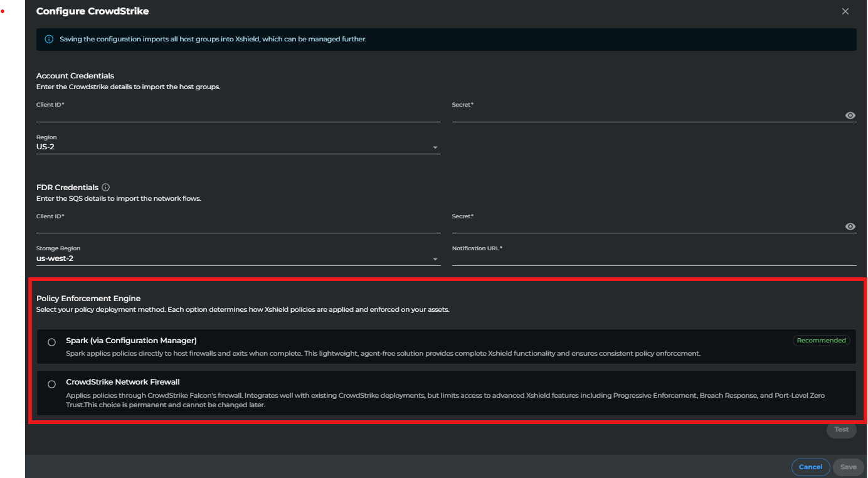Click the info icon beside FDR Credentials

tap(105, 187)
